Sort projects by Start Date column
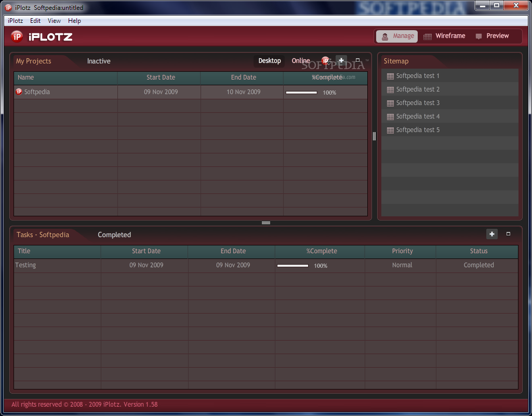Screen dimensions: 532x416 pos(159,77)
